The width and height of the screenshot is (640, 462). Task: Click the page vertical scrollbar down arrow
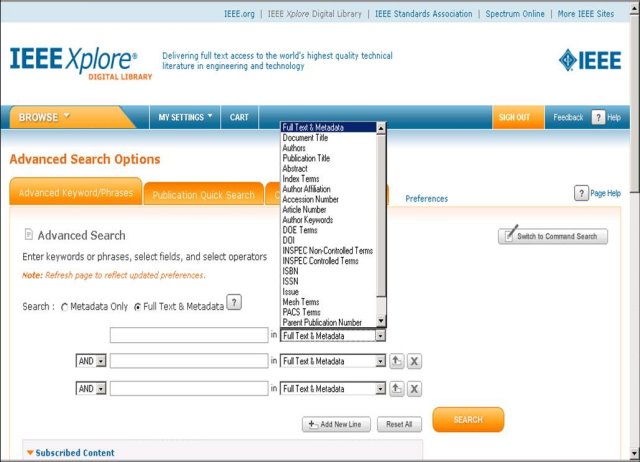click(x=635, y=453)
